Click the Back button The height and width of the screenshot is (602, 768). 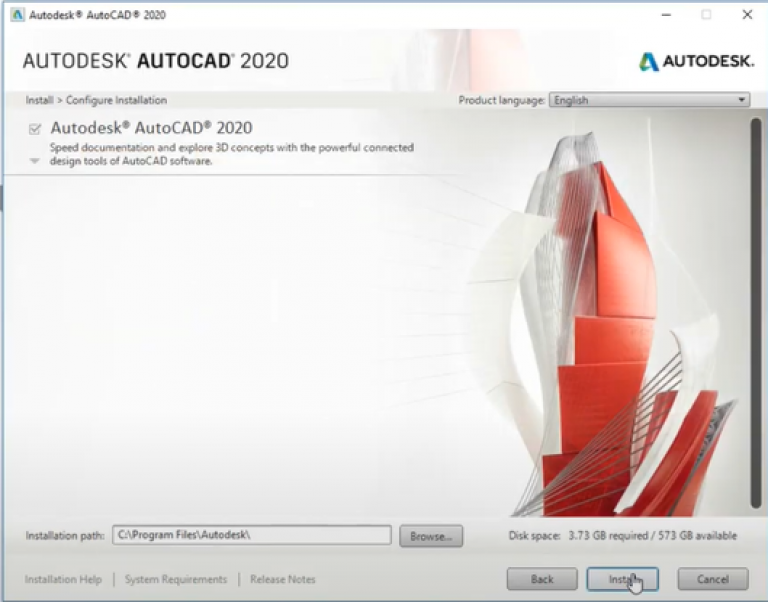[x=542, y=579]
